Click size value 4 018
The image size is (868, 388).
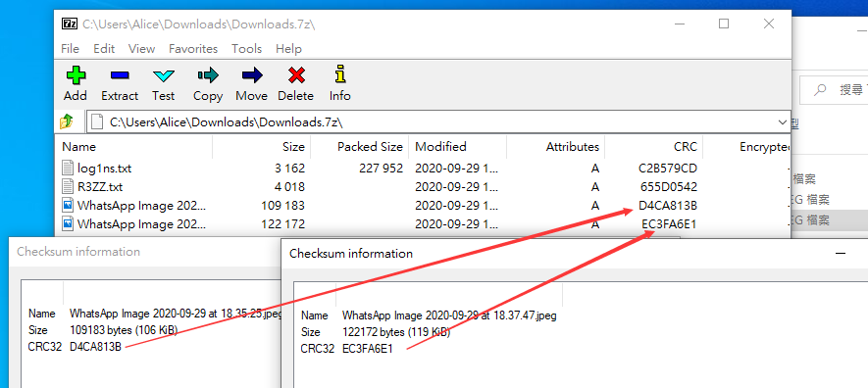pos(290,187)
